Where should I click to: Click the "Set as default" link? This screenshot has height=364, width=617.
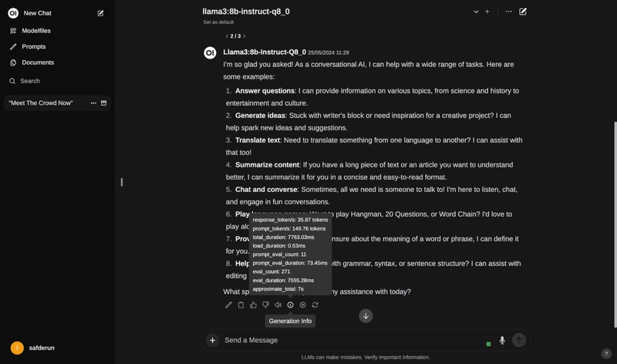[218, 22]
